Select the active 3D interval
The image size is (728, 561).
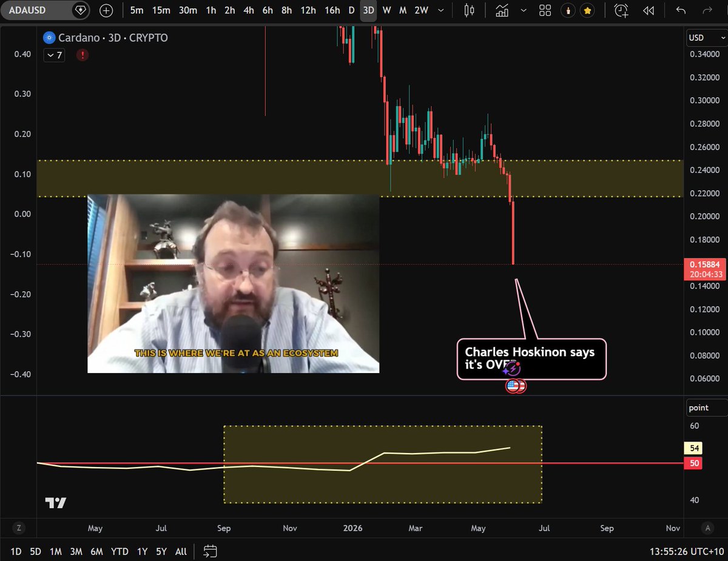pos(368,10)
